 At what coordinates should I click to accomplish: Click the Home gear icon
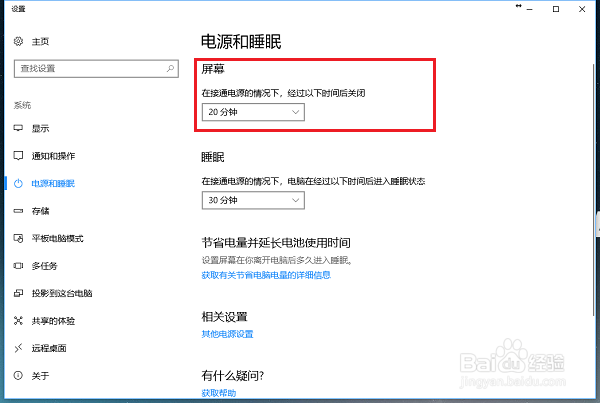(x=18, y=41)
